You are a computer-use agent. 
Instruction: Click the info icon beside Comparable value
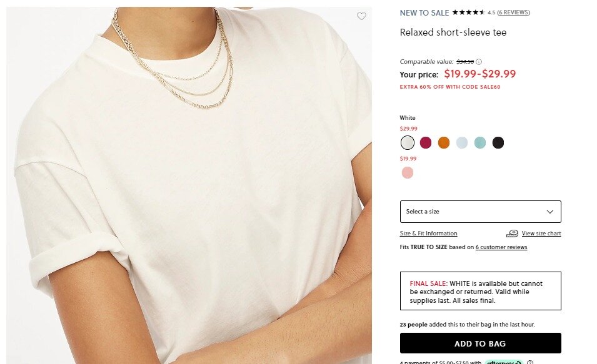pyautogui.click(x=479, y=62)
